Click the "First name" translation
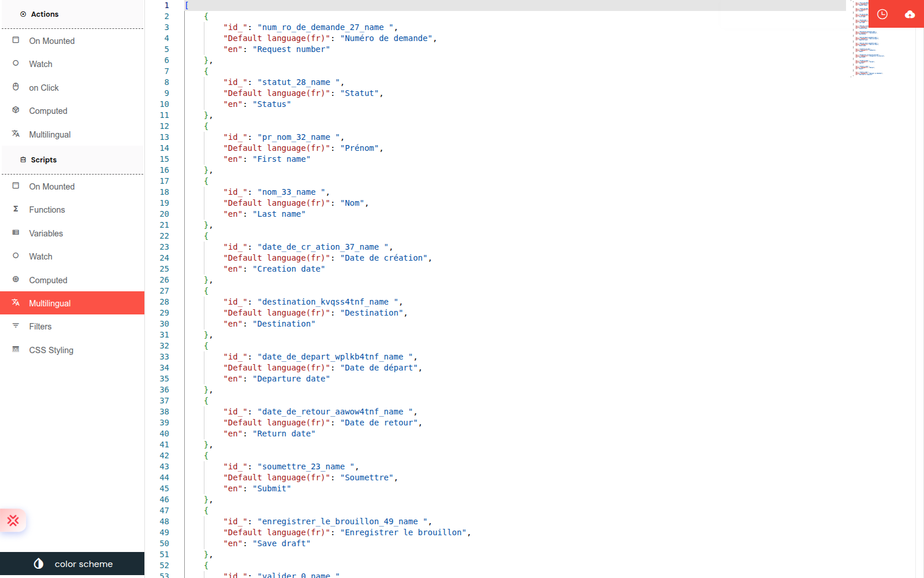This screenshot has width=924, height=578. (281, 160)
